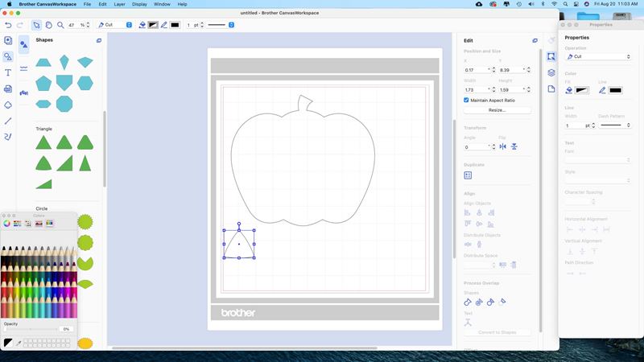Click the Undo arrow
The image size is (644, 362).
click(x=8, y=25)
